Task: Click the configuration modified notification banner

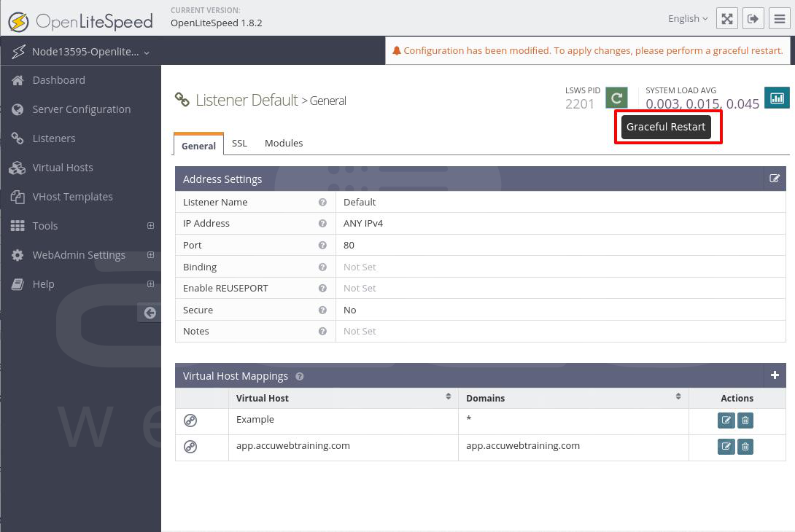Action: click(588, 51)
